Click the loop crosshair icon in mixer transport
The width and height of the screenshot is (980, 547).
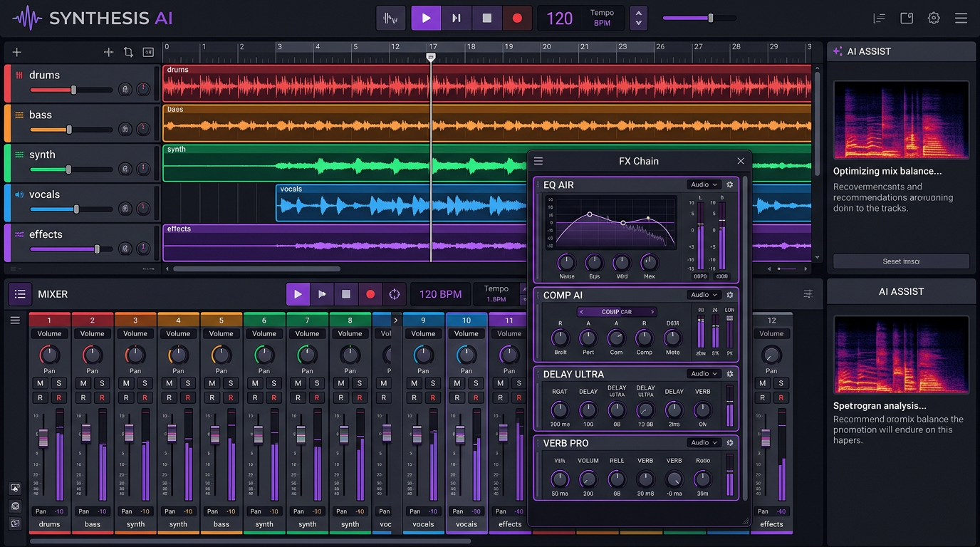pyautogui.click(x=394, y=294)
